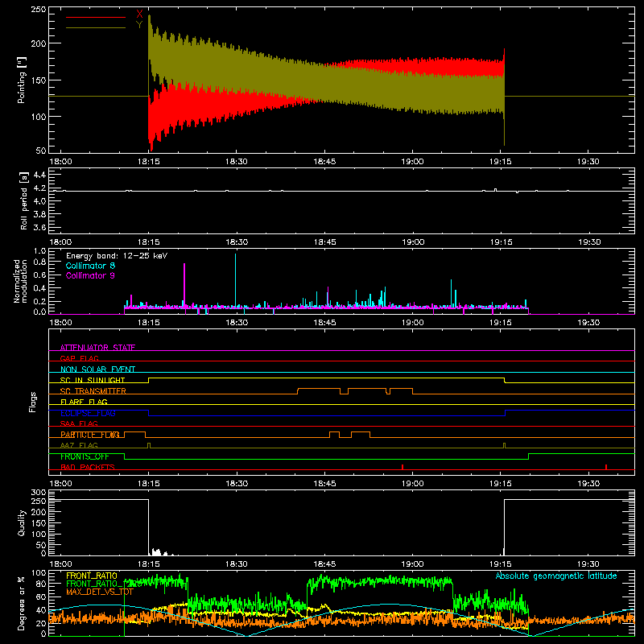Select the orange MAX_DET_VS_TOT legend label
This screenshot has height=644, width=644.
(100, 592)
